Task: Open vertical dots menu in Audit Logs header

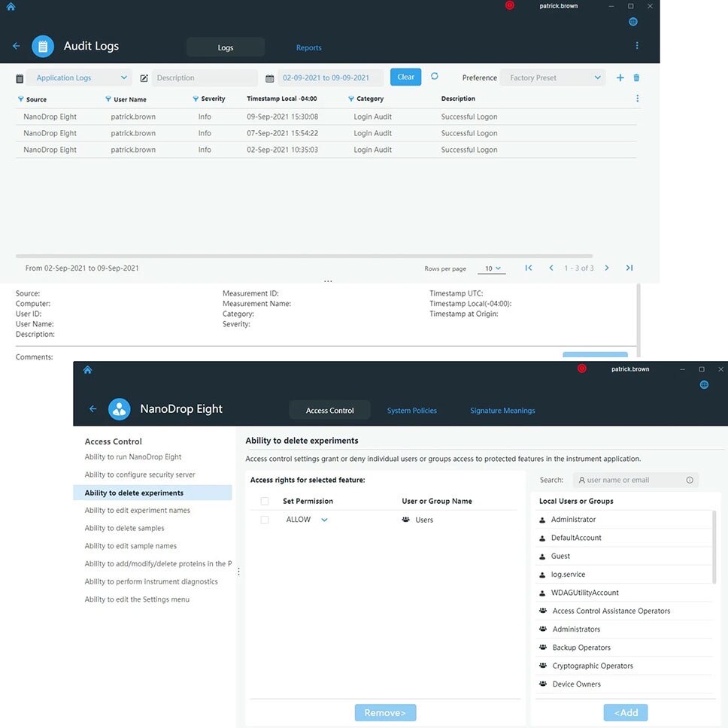Action: click(x=636, y=45)
